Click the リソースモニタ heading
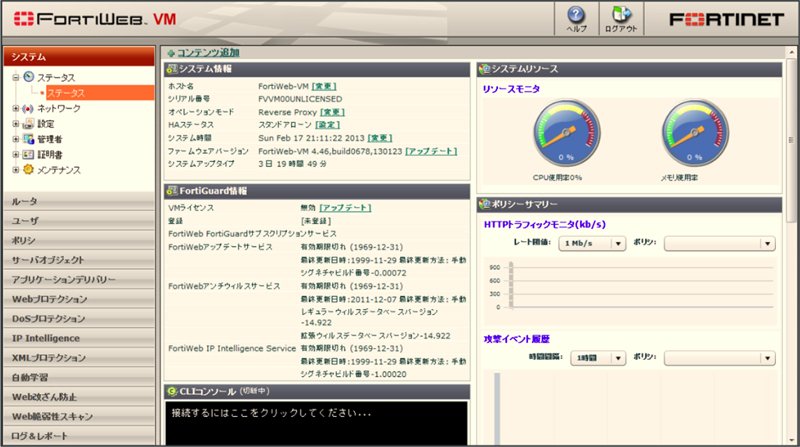 [511, 89]
